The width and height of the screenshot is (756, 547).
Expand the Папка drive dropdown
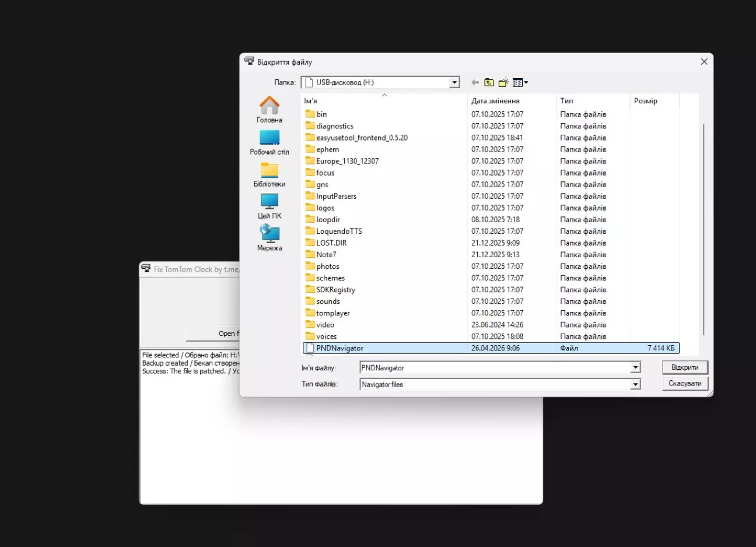[x=454, y=83]
